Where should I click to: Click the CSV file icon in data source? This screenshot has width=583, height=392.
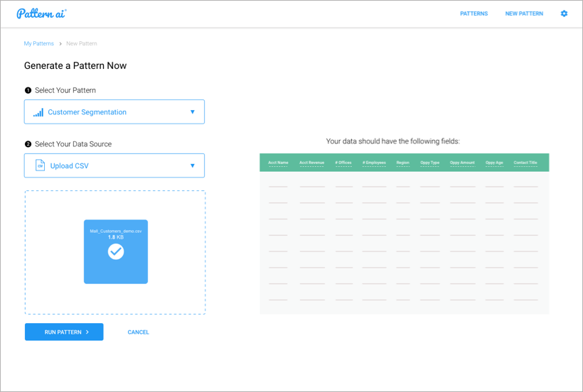[40, 166]
